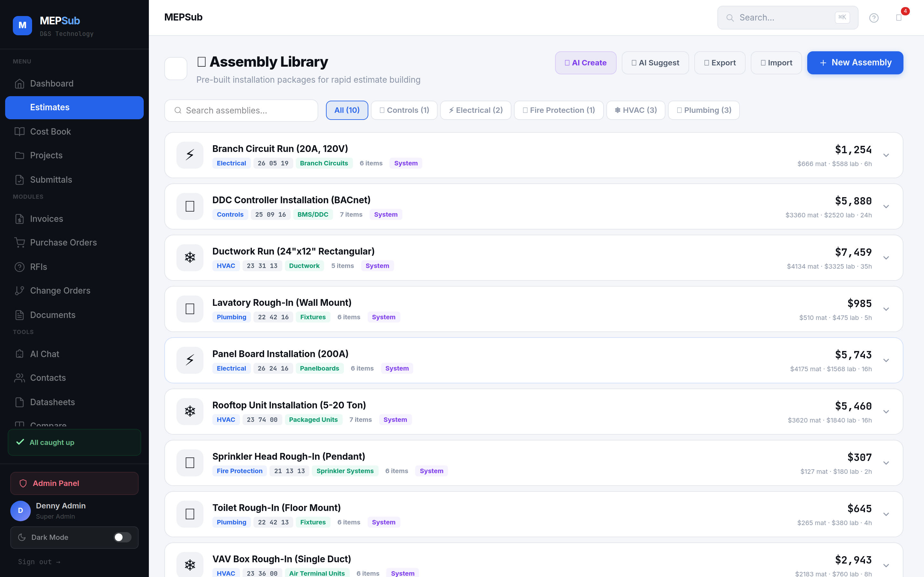The width and height of the screenshot is (924, 577).
Task: Open the Purchase Orders cart icon
Action: 20,242
